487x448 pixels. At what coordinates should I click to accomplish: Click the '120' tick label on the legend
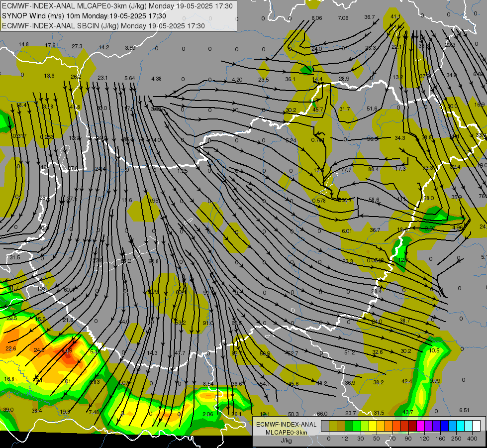coord(424,439)
